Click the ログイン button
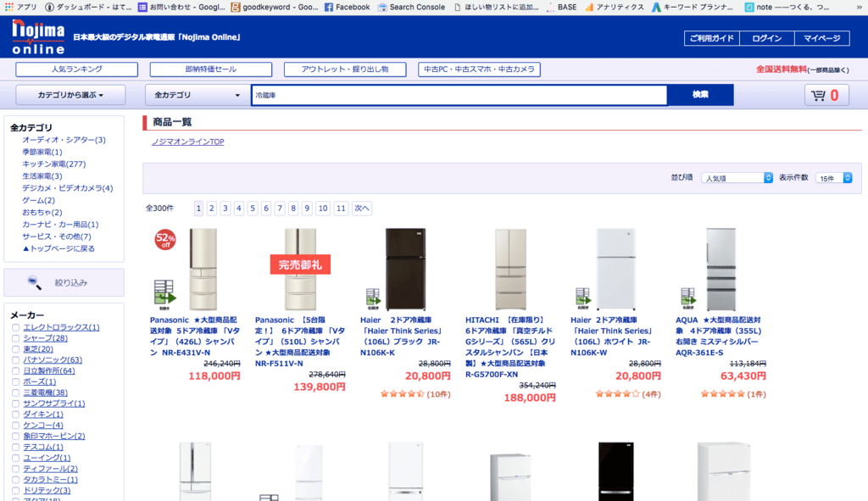 (766, 38)
